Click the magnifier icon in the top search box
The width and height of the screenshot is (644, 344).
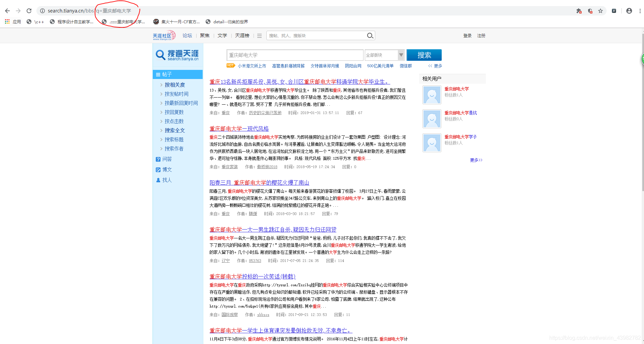click(x=370, y=35)
